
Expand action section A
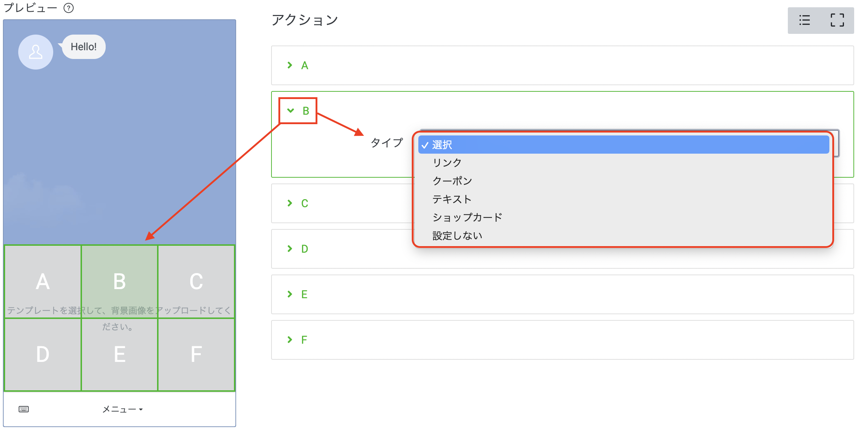point(562,66)
